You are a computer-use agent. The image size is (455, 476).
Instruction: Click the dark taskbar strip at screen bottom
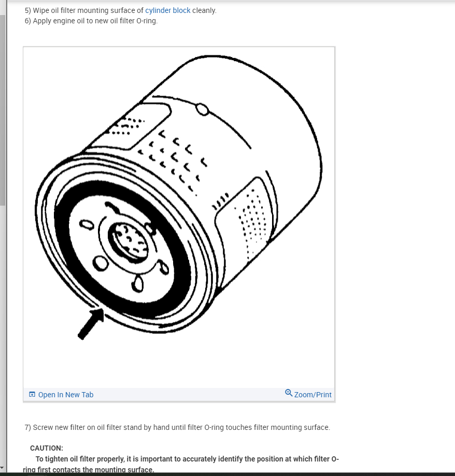(227, 474)
